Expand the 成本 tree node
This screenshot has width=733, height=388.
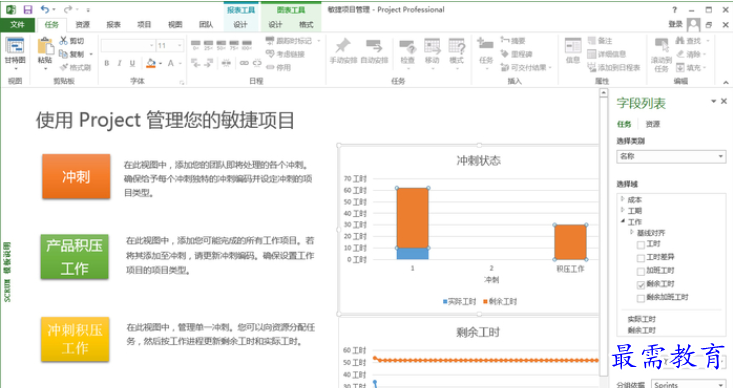tap(623, 199)
